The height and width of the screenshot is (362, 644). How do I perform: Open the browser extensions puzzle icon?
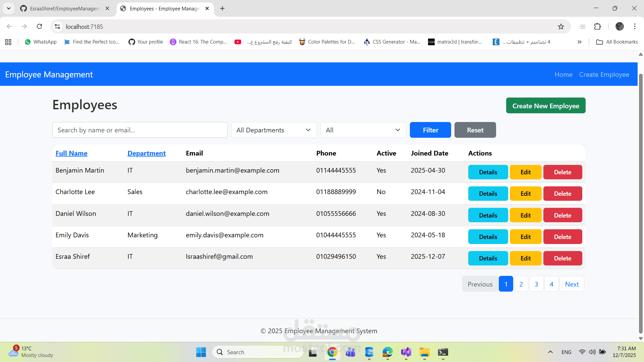click(598, 26)
